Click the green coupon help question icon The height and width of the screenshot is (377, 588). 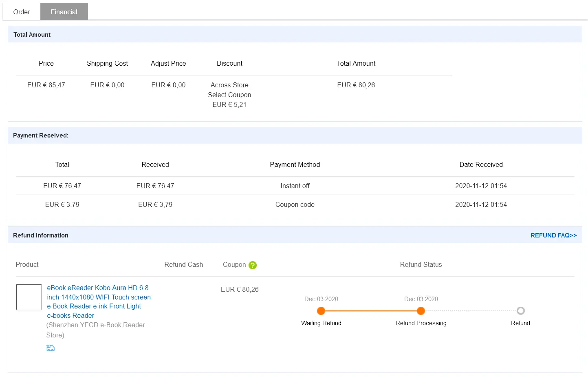[x=253, y=265]
